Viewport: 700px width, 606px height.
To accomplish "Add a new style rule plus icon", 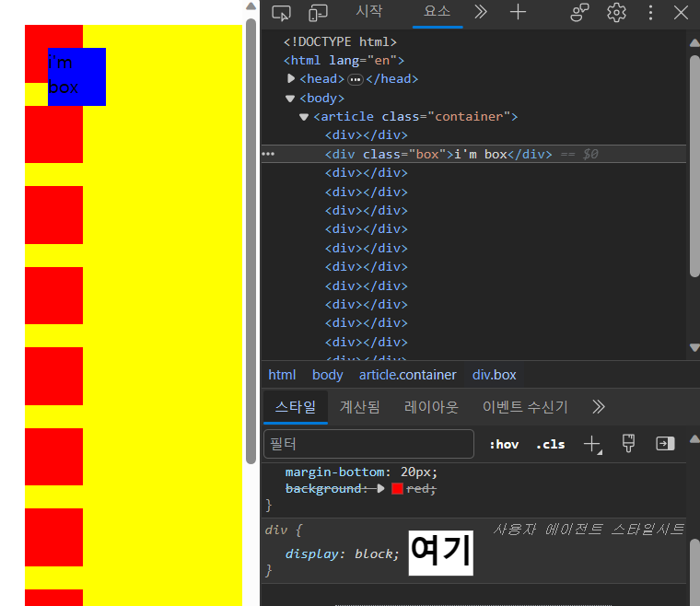I will [x=592, y=445].
